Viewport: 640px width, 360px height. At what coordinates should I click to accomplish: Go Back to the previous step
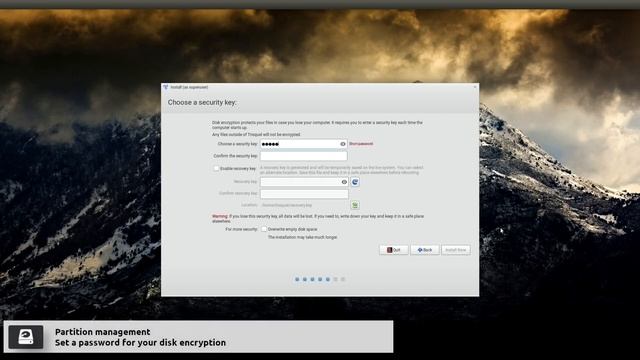point(424,250)
